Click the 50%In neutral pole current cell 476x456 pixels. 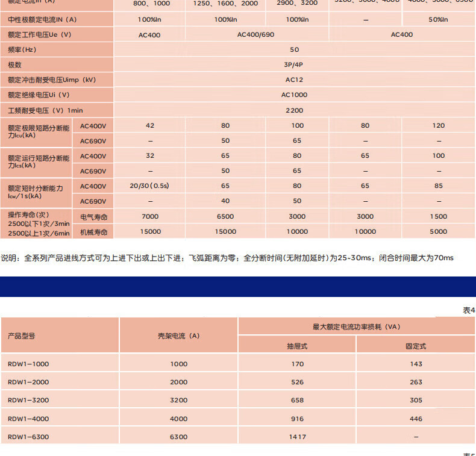[x=438, y=19]
